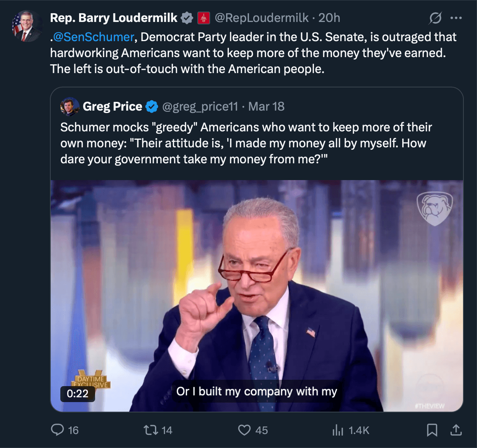
Task: Open the three-dot more options menu
Action: pyautogui.click(x=456, y=18)
